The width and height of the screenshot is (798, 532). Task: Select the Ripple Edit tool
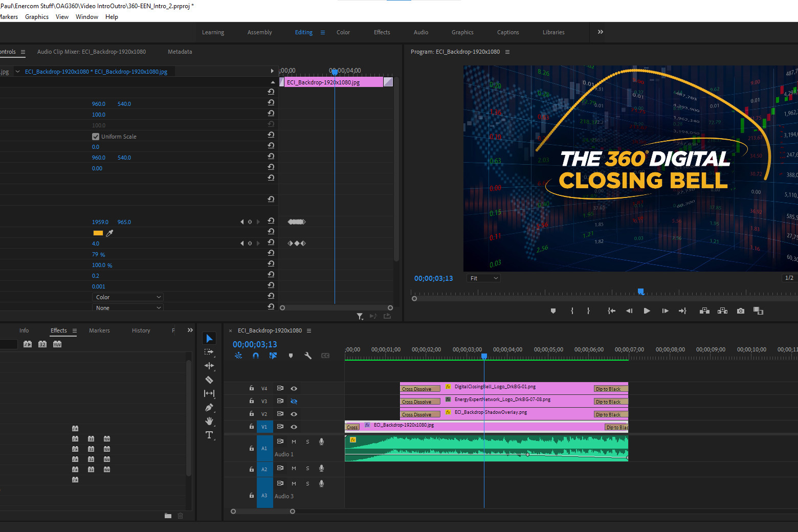[x=209, y=366]
